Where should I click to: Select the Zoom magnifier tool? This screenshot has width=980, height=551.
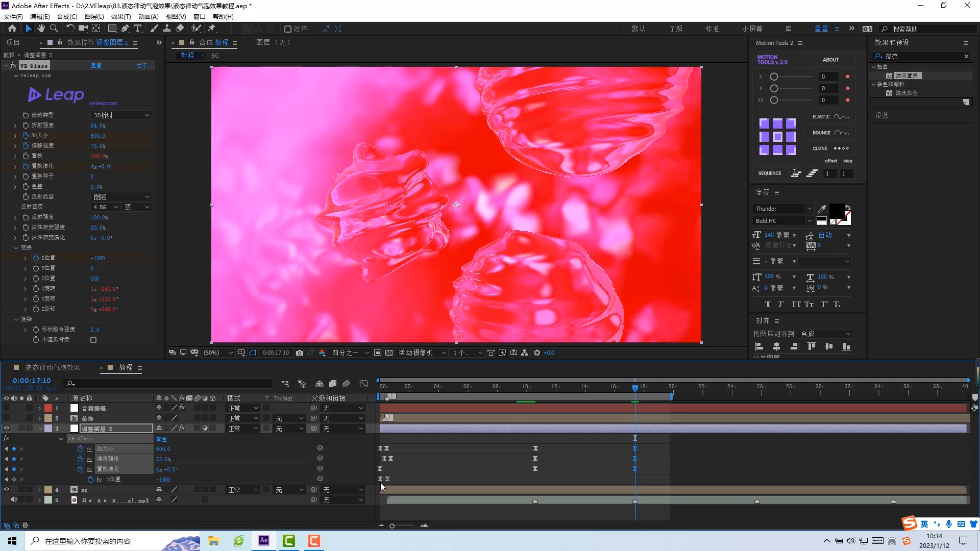[54, 29]
